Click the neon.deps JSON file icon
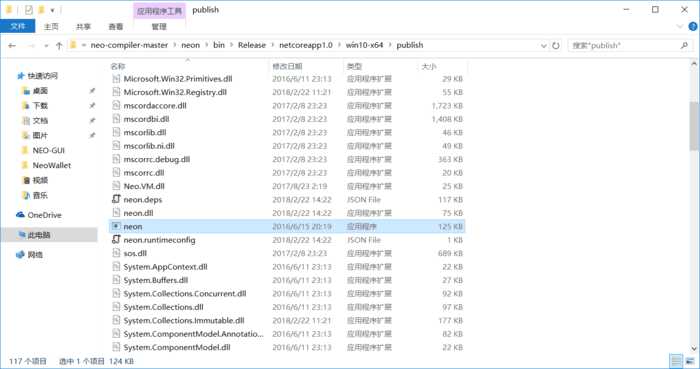The width and height of the screenshot is (700, 369). point(116,199)
